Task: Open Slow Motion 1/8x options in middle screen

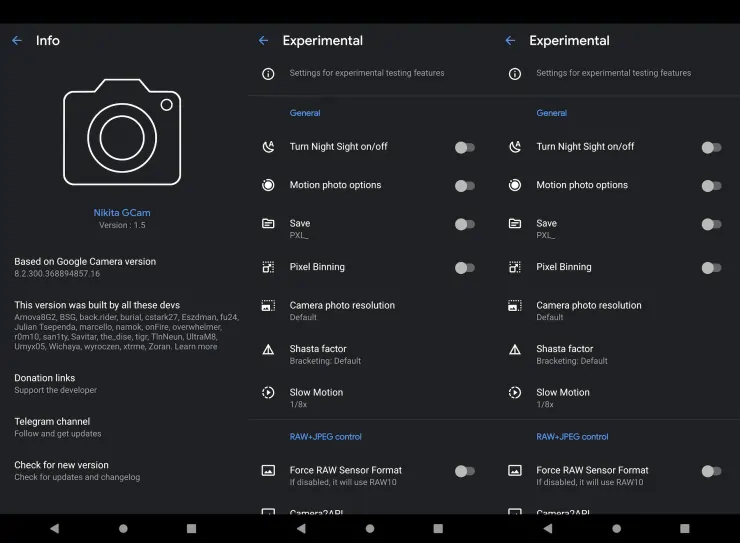Action: [x=370, y=398]
